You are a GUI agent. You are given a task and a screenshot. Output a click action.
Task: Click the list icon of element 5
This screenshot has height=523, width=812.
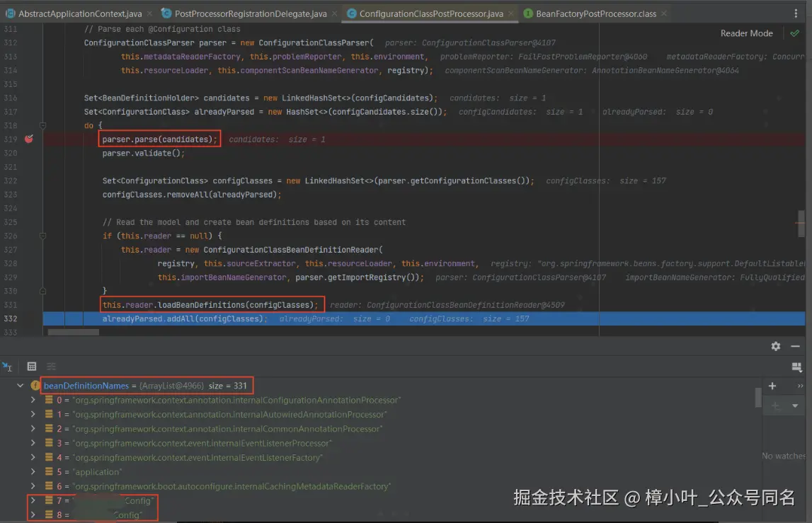point(49,472)
